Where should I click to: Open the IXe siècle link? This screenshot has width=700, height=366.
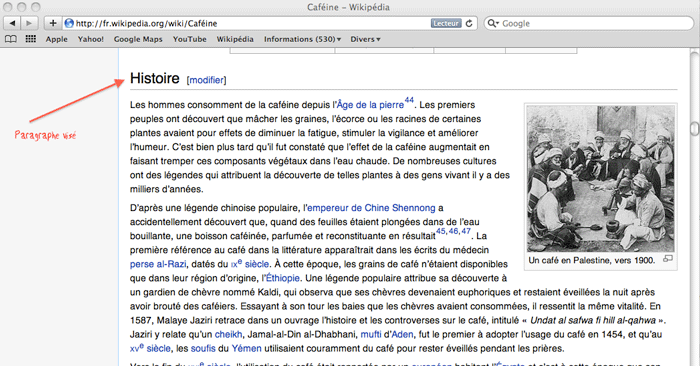pos(250,264)
